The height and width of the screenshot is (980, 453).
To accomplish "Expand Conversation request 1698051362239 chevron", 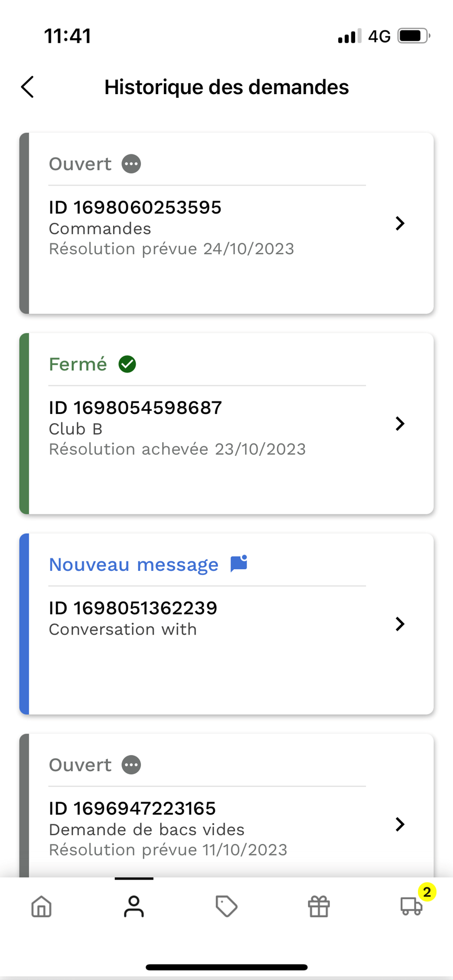I will [400, 624].
